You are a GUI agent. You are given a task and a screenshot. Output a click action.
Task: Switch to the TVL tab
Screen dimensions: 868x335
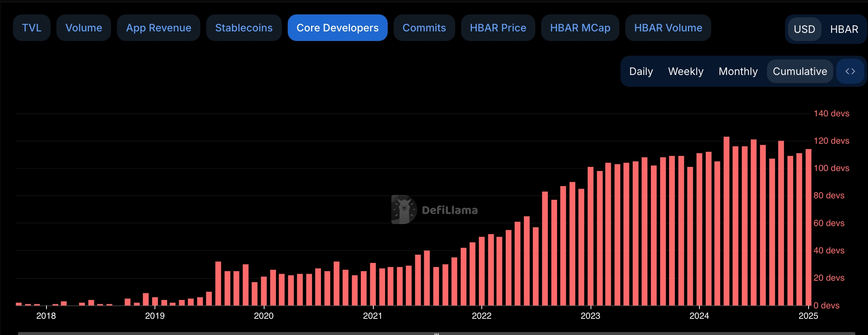31,27
